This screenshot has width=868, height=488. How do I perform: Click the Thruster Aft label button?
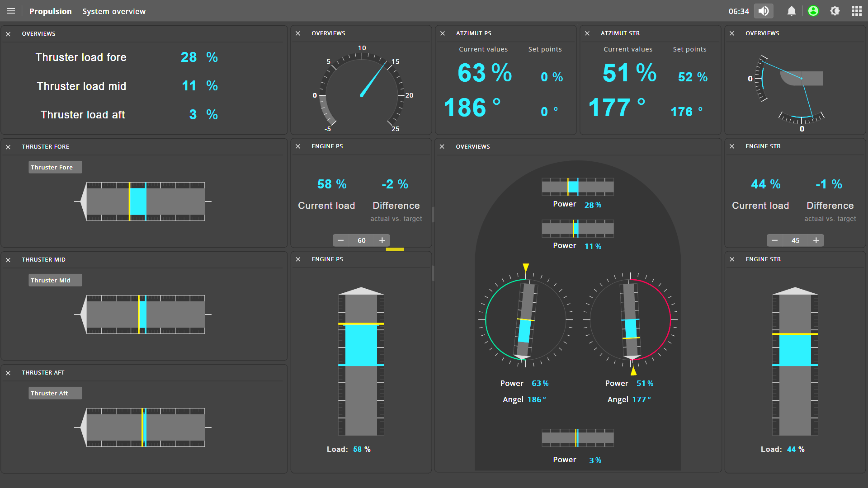(x=55, y=393)
